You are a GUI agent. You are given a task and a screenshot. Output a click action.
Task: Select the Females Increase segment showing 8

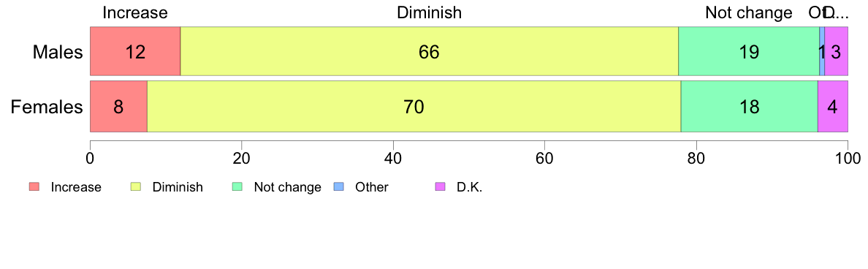pyautogui.click(x=118, y=106)
